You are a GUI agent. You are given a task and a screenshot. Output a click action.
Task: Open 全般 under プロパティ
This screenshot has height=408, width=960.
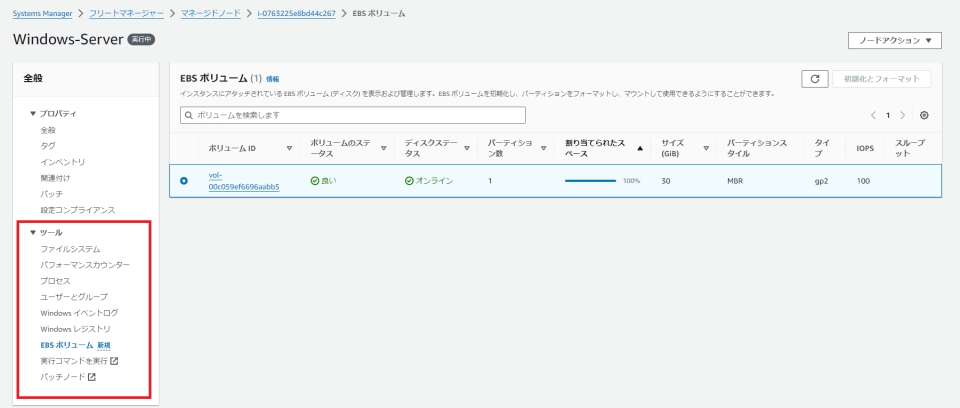pos(48,130)
